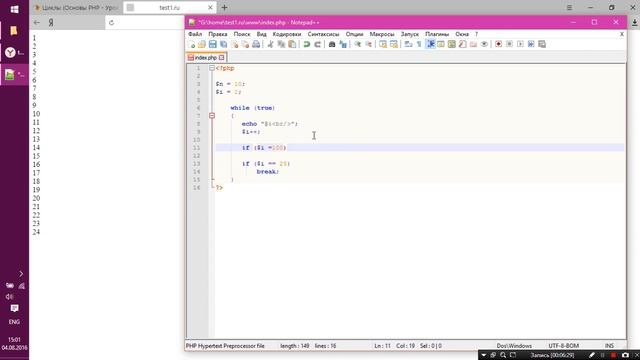Toggle word wrap toolbar icon
The height and width of the screenshot is (360, 640).
pos(408,44)
